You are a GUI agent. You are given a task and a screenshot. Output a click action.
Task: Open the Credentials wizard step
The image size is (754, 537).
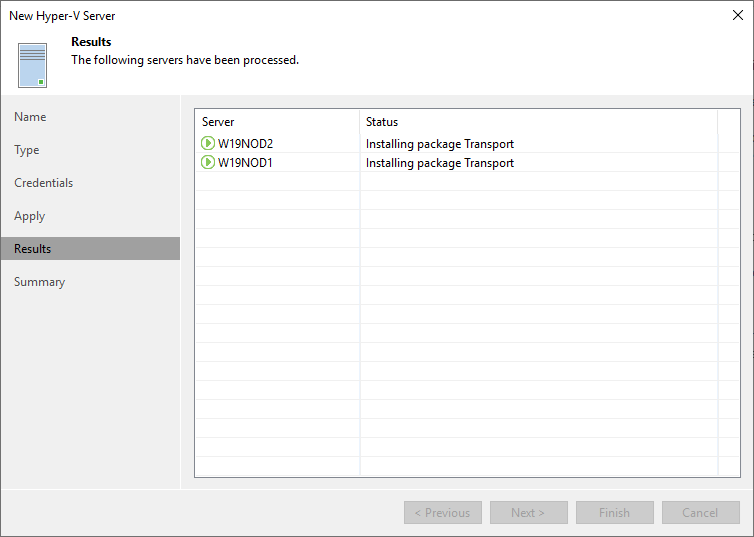tap(44, 183)
